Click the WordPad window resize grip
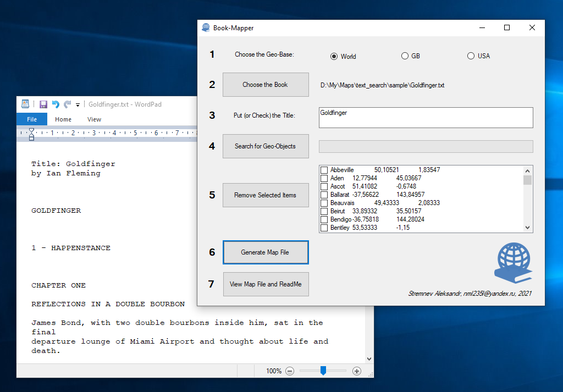This screenshot has width=563, height=392. tap(371, 374)
